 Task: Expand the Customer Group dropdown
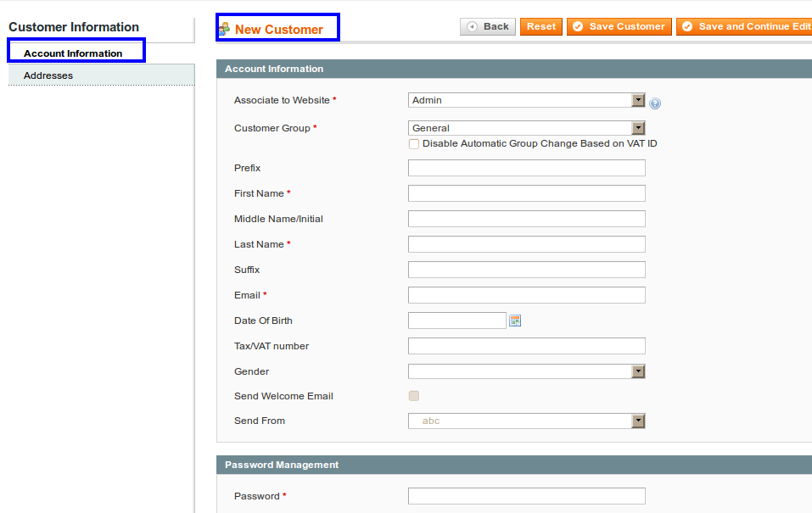(x=526, y=128)
